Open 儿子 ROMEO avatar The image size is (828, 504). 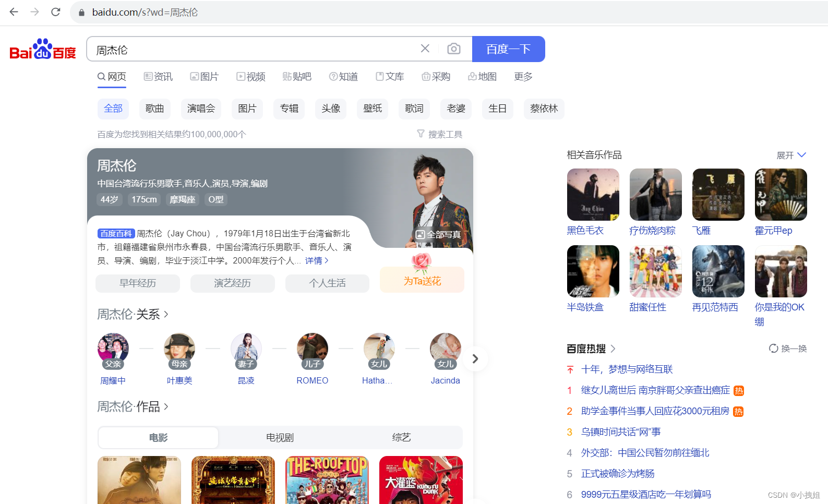click(313, 349)
